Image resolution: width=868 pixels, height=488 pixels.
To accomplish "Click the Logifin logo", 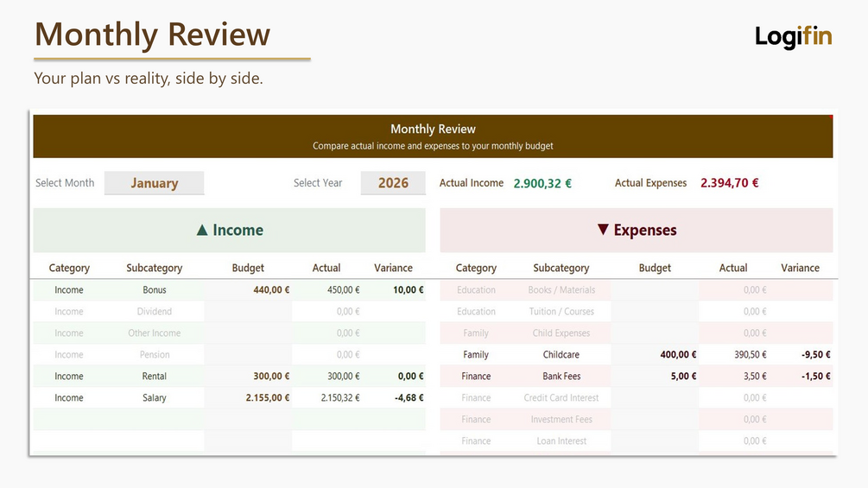I will click(x=793, y=36).
